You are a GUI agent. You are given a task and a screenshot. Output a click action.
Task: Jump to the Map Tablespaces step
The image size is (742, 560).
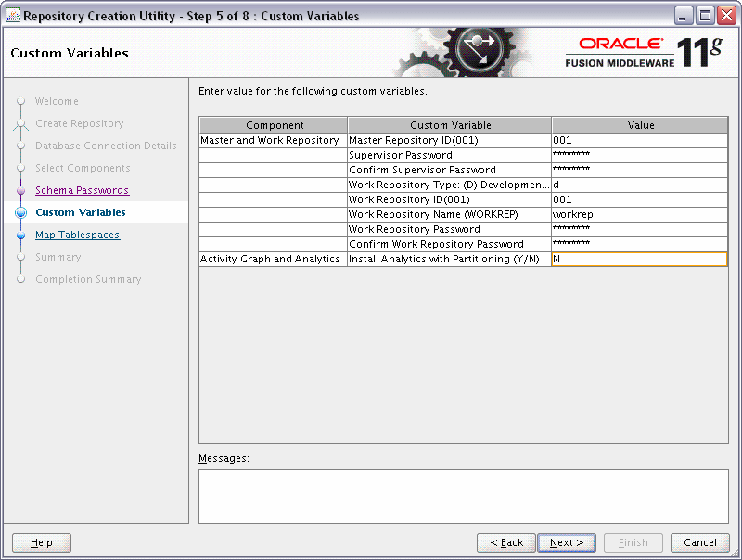click(x=78, y=235)
